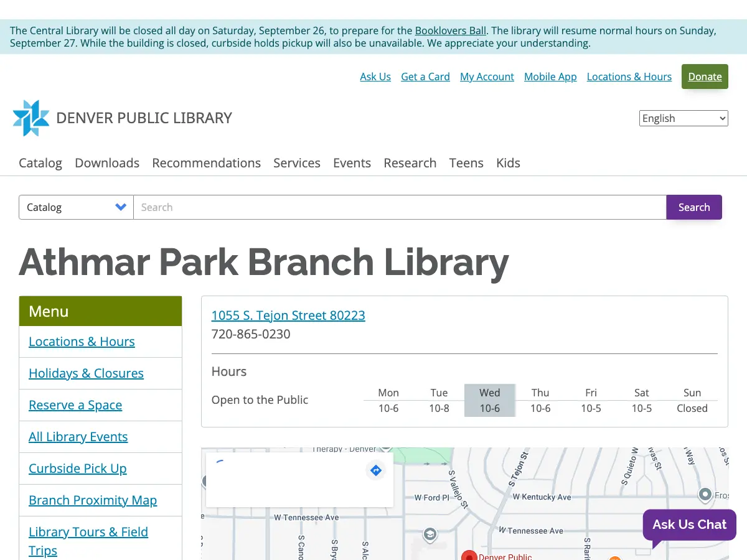747x560 pixels.
Task: Open the Teens navigation item
Action: click(x=466, y=163)
